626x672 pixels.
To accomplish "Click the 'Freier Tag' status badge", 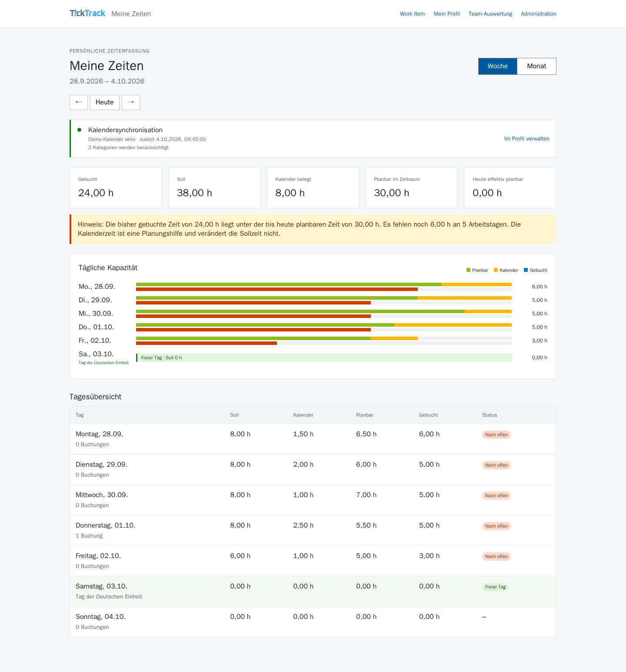I will pos(496,587).
